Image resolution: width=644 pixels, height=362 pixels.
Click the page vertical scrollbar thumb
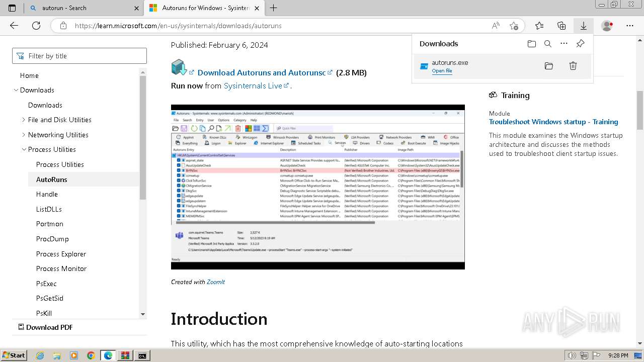[x=640, y=110]
